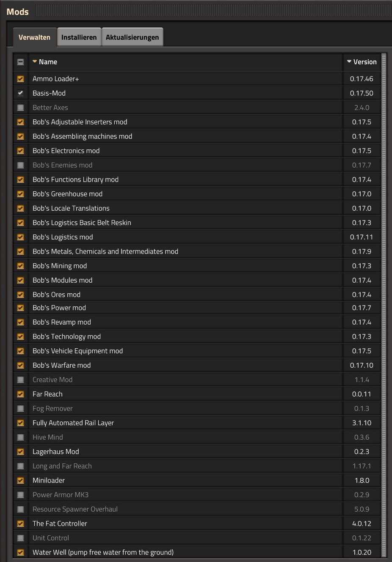Uncheck Bob's Greenhouse mod
392x562 pixels.
(x=20, y=194)
